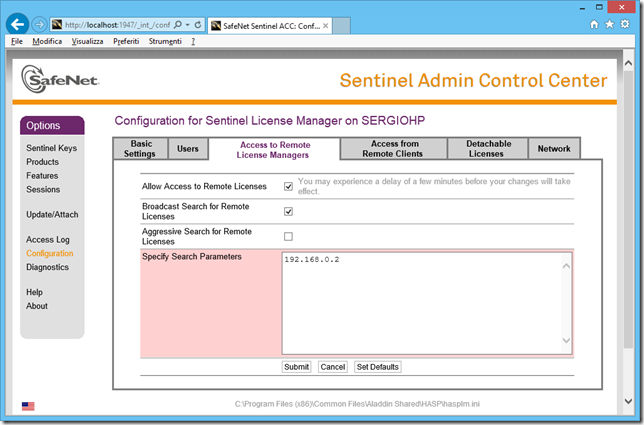Open the ? help menu
Viewport: 644px width, 425px height.
(x=193, y=41)
